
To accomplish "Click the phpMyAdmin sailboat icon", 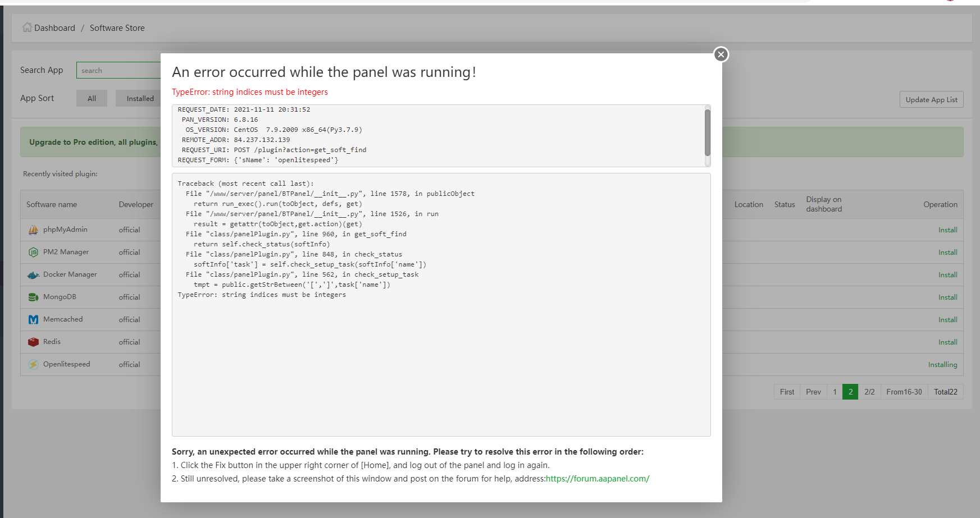I will (x=33, y=230).
